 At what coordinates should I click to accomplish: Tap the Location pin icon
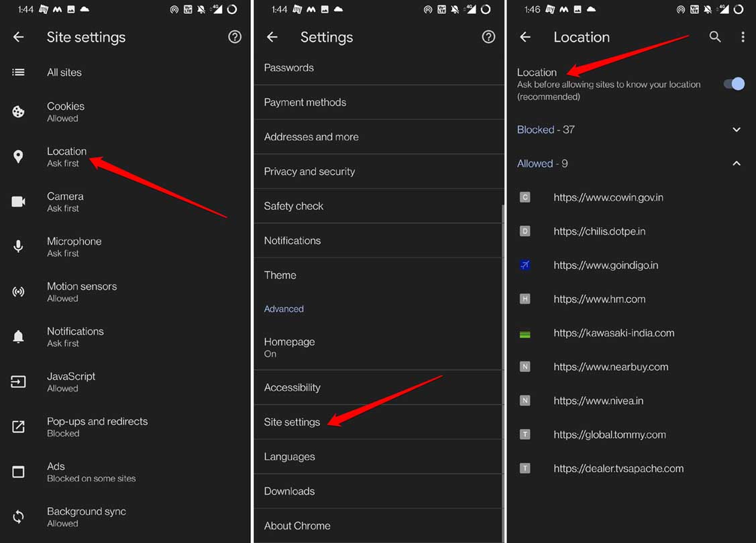18,157
